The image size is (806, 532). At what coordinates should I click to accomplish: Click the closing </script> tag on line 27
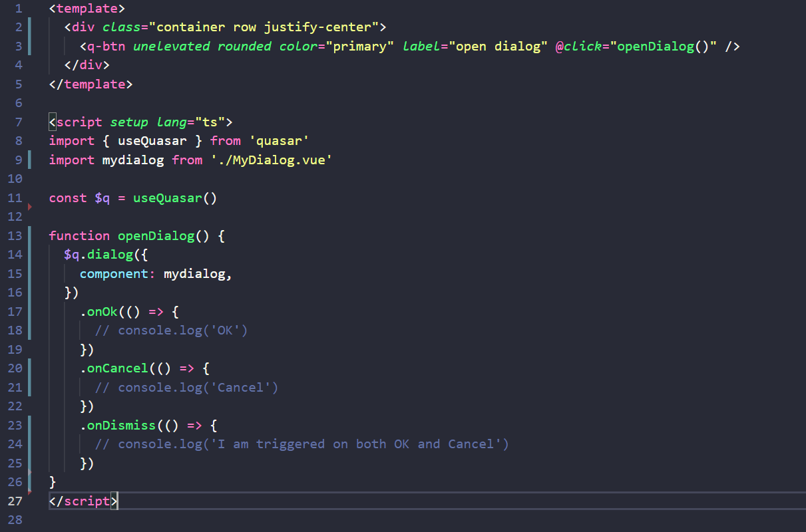pos(83,501)
